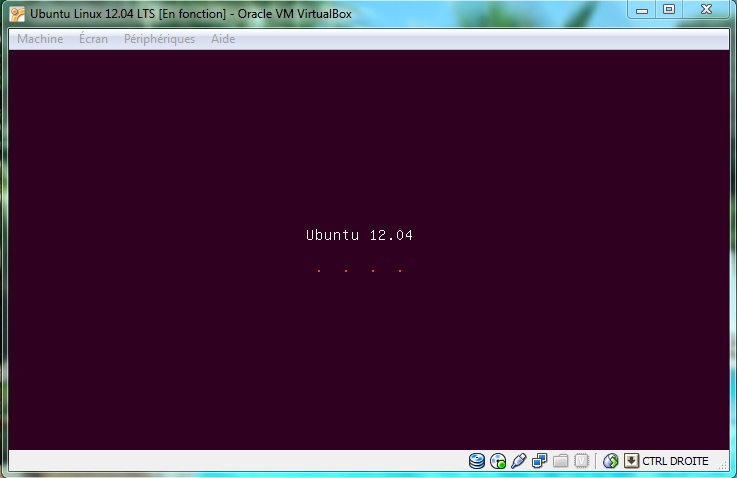Image resolution: width=737 pixels, height=478 pixels.
Task: Click the Ubuntu 12.04 boot splash text
Action: pyautogui.click(x=359, y=235)
